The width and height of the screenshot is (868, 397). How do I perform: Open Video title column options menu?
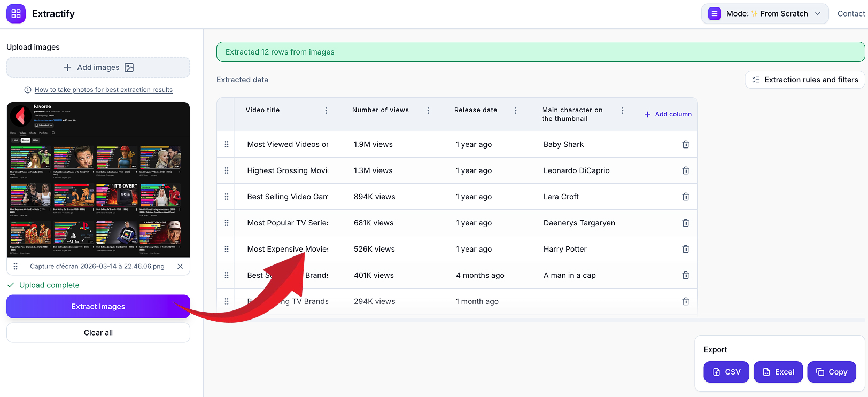tap(326, 111)
